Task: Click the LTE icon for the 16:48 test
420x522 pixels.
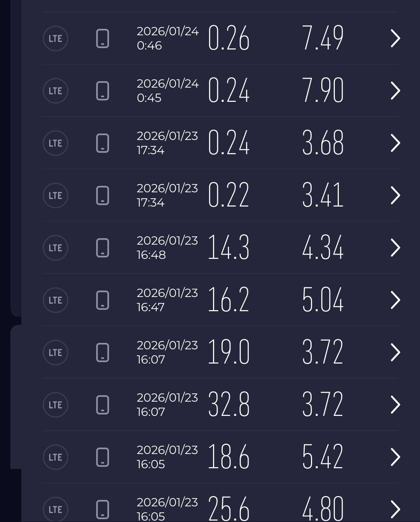Action: pos(55,248)
